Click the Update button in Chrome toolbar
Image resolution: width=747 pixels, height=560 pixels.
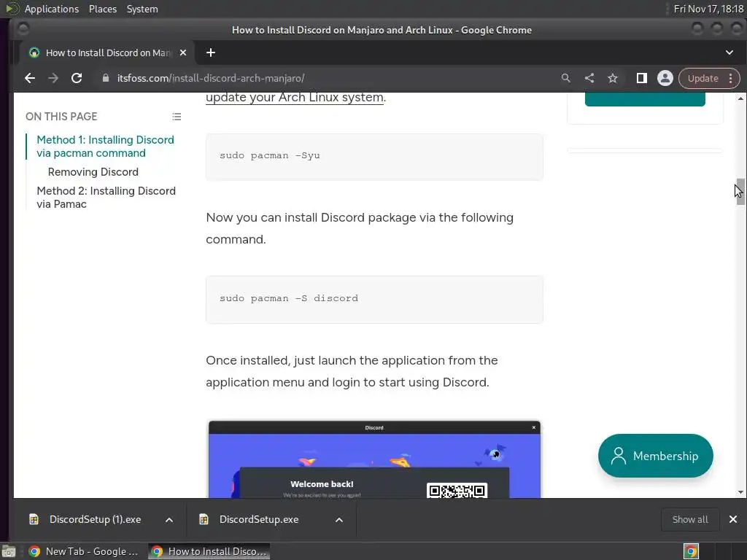(703, 79)
